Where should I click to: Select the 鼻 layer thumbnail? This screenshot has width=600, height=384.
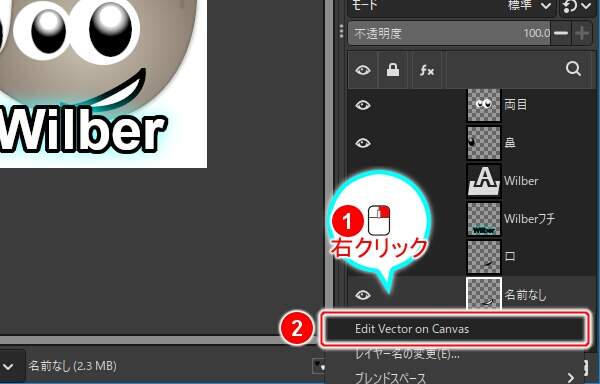484,143
